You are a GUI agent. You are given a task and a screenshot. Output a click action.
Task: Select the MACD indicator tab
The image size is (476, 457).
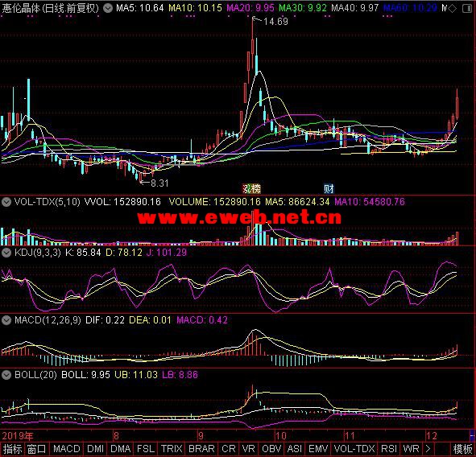67,448
